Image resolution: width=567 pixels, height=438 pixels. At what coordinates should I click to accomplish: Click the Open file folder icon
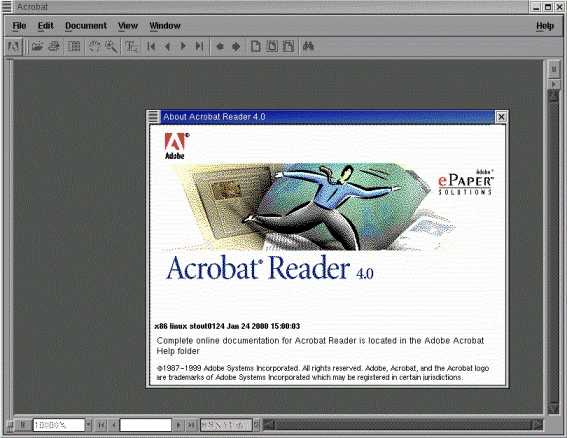pyautogui.click(x=37, y=46)
